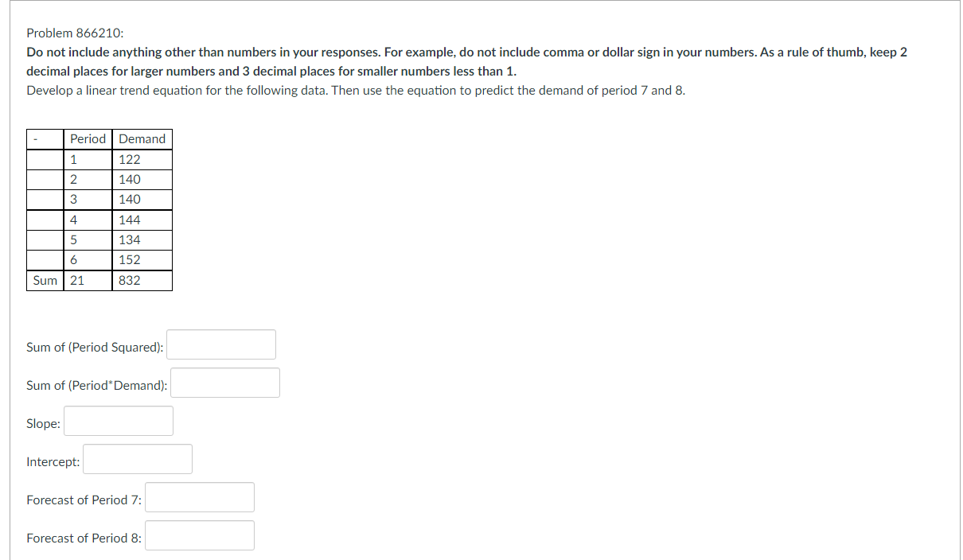Click the cell containing total 832
Image resolution: width=963 pixels, height=560 pixels.
[x=131, y=280]
